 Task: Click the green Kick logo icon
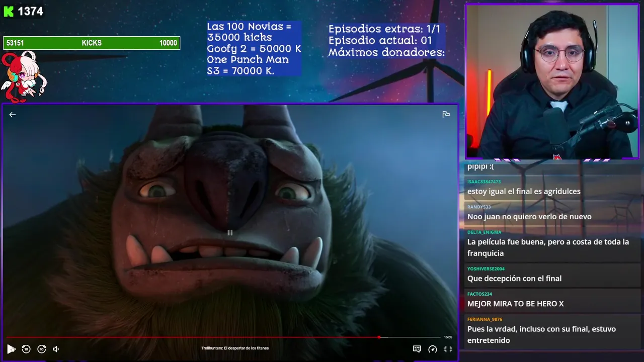point(9,12)
